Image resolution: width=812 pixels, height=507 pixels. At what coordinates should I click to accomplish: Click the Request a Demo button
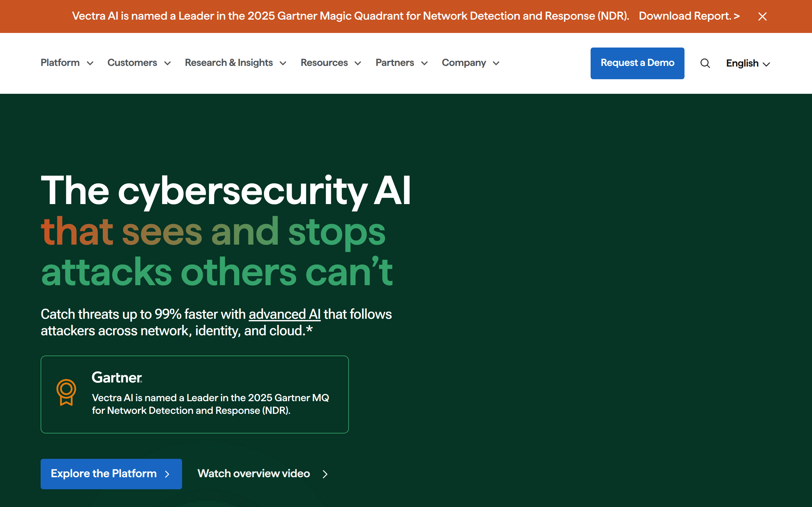pyautogui.click(x=637, y=63)
